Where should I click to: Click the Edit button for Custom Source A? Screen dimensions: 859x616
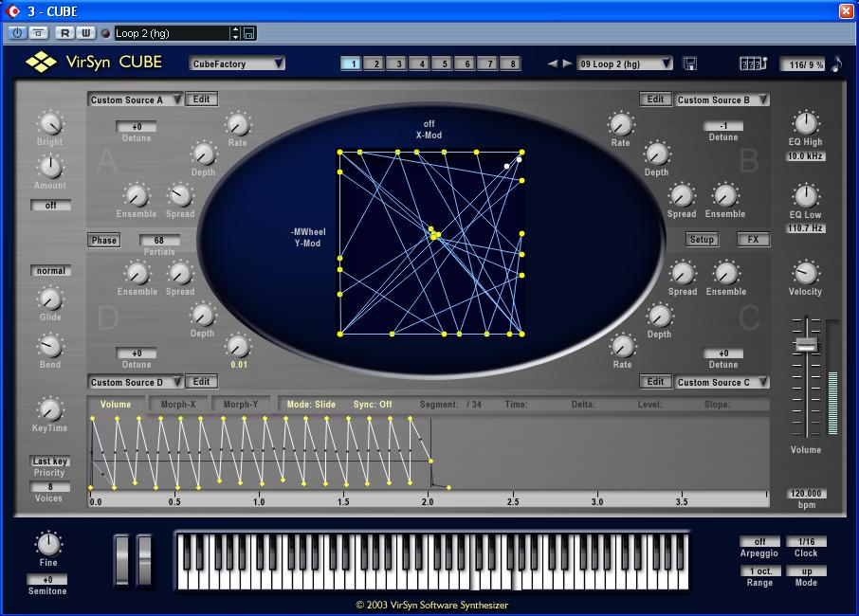[202, 100]
